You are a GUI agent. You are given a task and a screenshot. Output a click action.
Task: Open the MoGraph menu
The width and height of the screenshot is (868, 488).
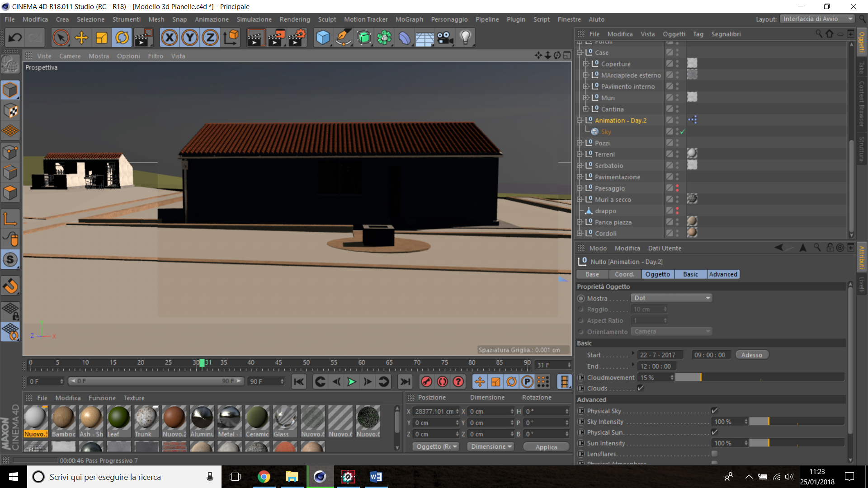coord(409,19)
